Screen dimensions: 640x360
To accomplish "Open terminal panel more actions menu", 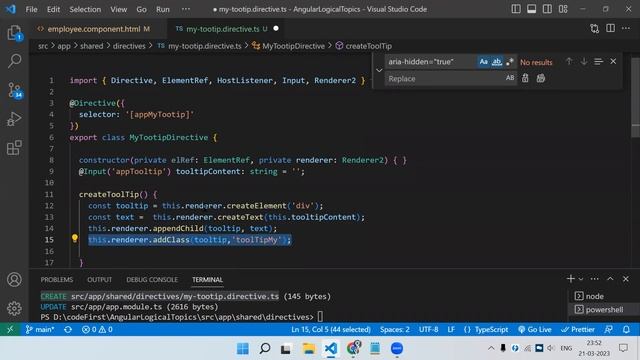I will 595,279.
